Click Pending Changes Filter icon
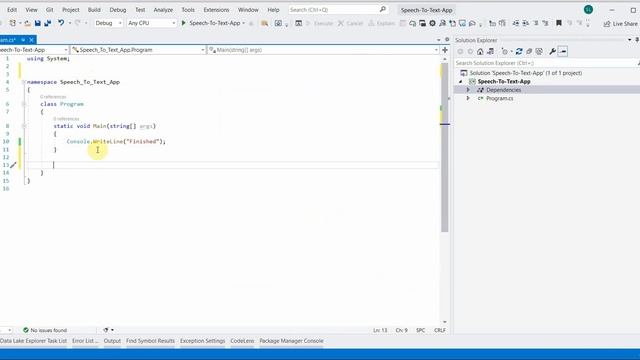This screenshot has height=360, width=640. (x=505, y=51)
